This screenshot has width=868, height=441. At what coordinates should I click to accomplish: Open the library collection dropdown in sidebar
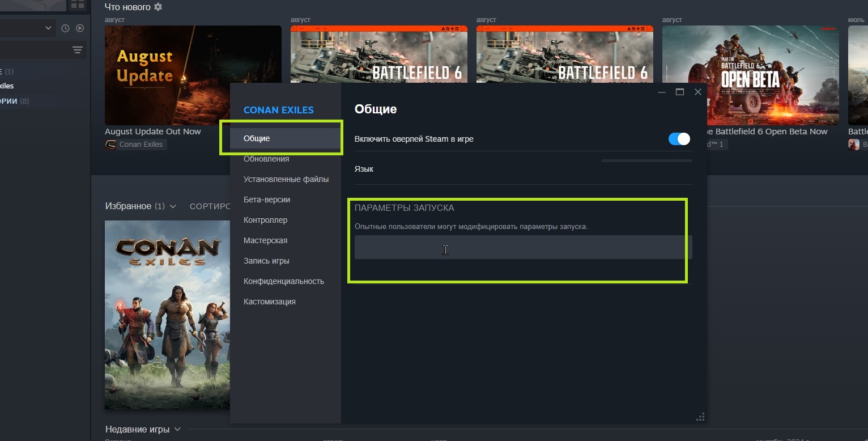click(x=28, y=28)
